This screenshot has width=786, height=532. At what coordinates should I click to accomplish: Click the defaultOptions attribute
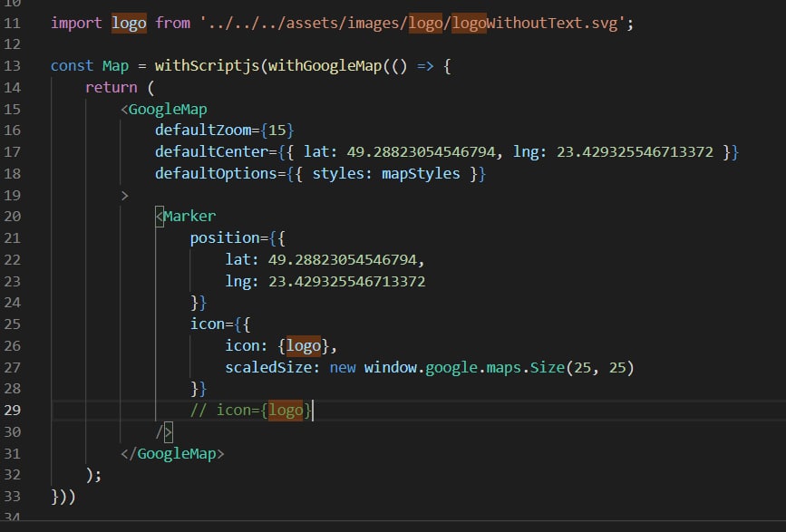pyautogui.click(x=216, y=174)
